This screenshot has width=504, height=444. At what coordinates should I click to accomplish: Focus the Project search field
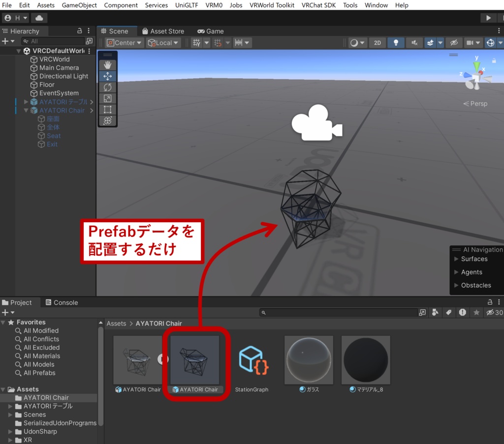pos(338,312)
